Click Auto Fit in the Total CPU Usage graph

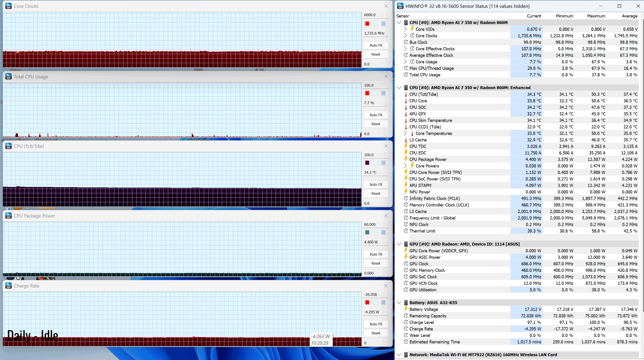coord(376,115)
